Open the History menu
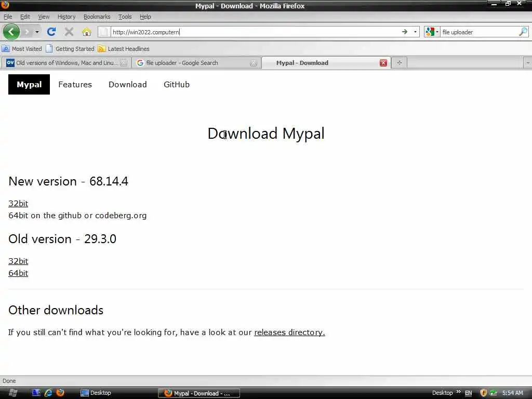 tap(66, 17)
